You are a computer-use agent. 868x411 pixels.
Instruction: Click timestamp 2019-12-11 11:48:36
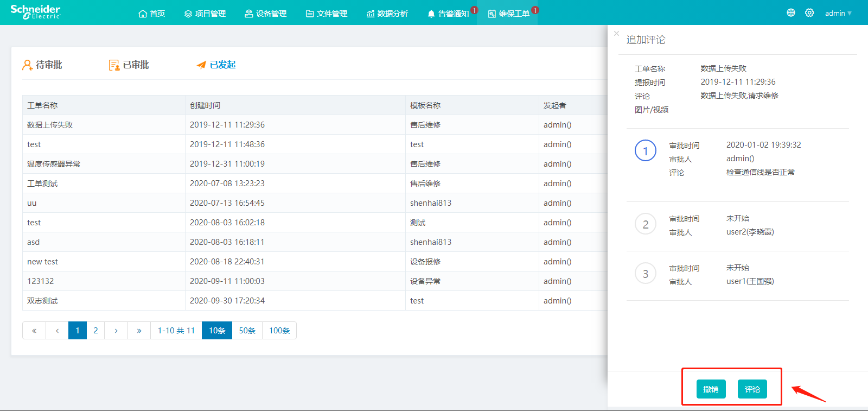point(227,144)
